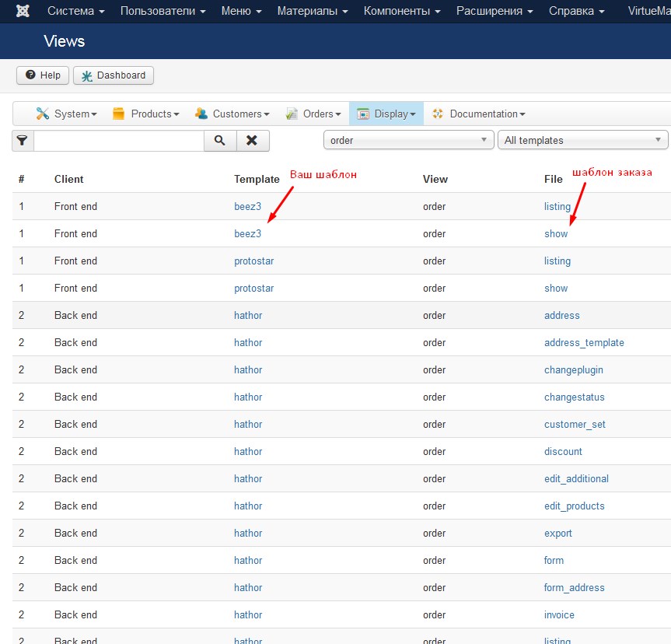Open the Пользователи menu

coord(163,12)
